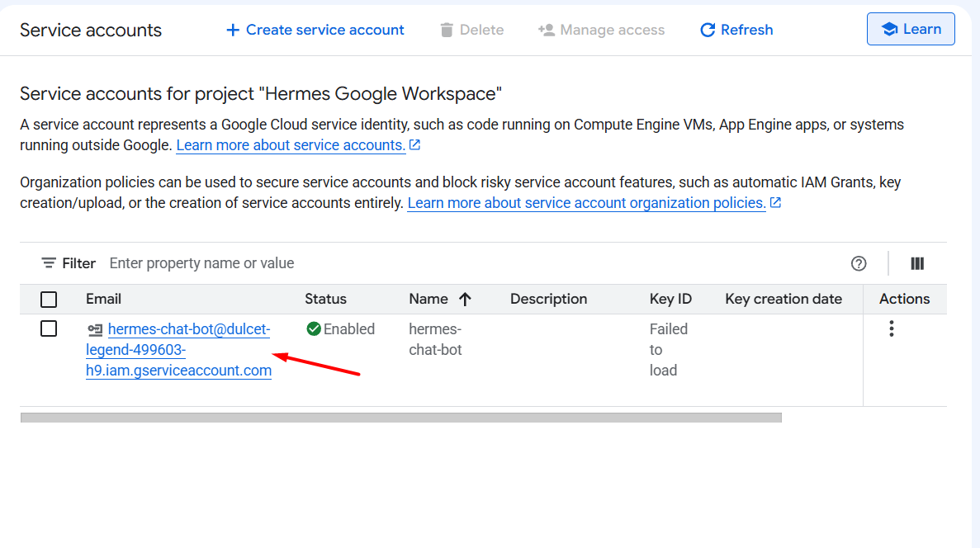Click the Name column header
Image resolution: width=980 pixels, height=548 pixels.
click(428, 300)
